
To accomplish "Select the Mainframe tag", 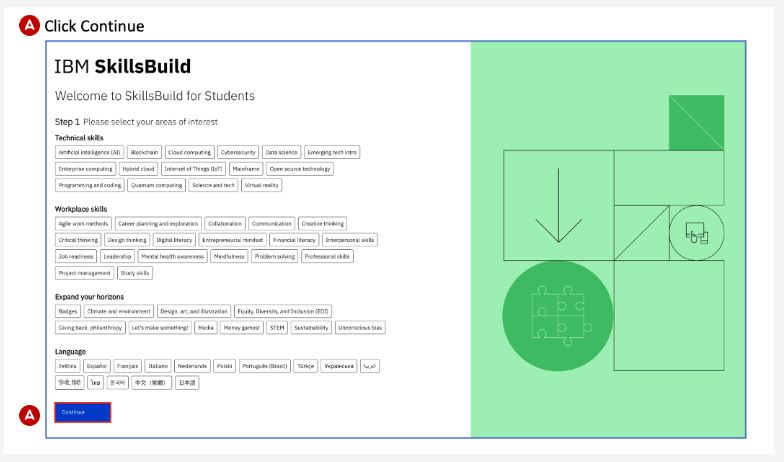I will tap(246, 169).
